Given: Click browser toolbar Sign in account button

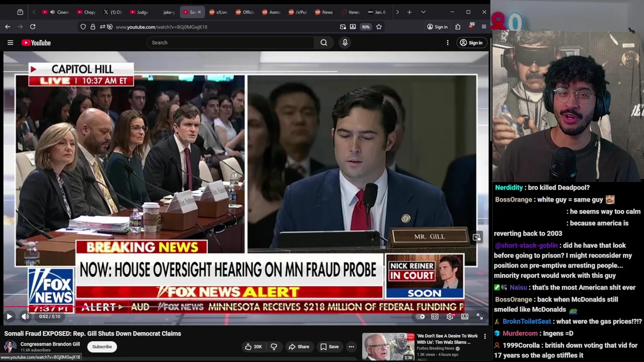Looking at the screenshot, I should 437,27.
